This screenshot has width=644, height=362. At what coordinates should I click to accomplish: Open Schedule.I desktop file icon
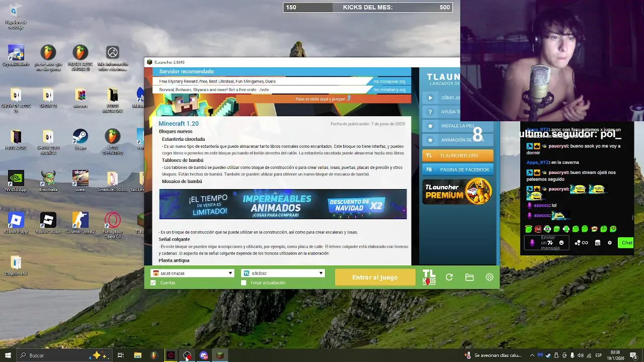[112, 182]
